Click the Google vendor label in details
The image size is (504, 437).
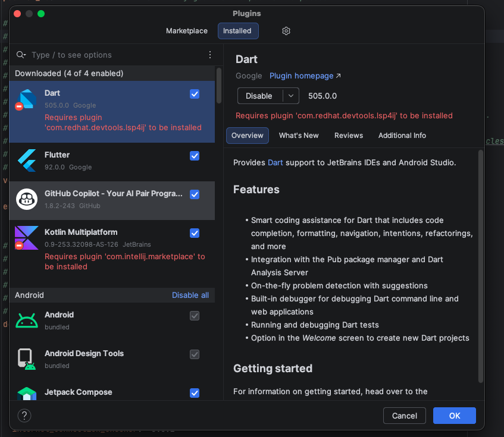point(249,76)
